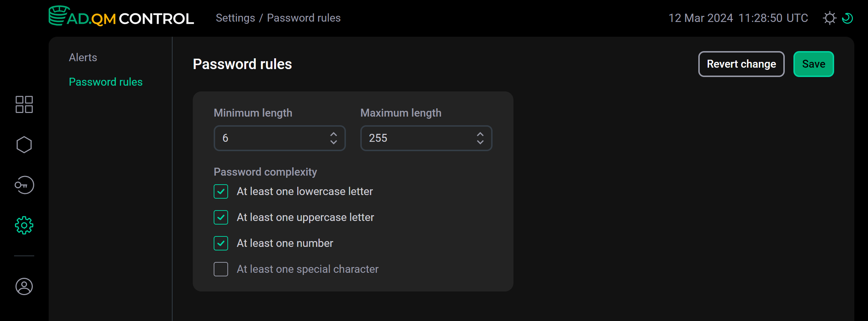Open the user profile icon at sidebar bottom
The image size is (868, 321).
coord(24,286)
